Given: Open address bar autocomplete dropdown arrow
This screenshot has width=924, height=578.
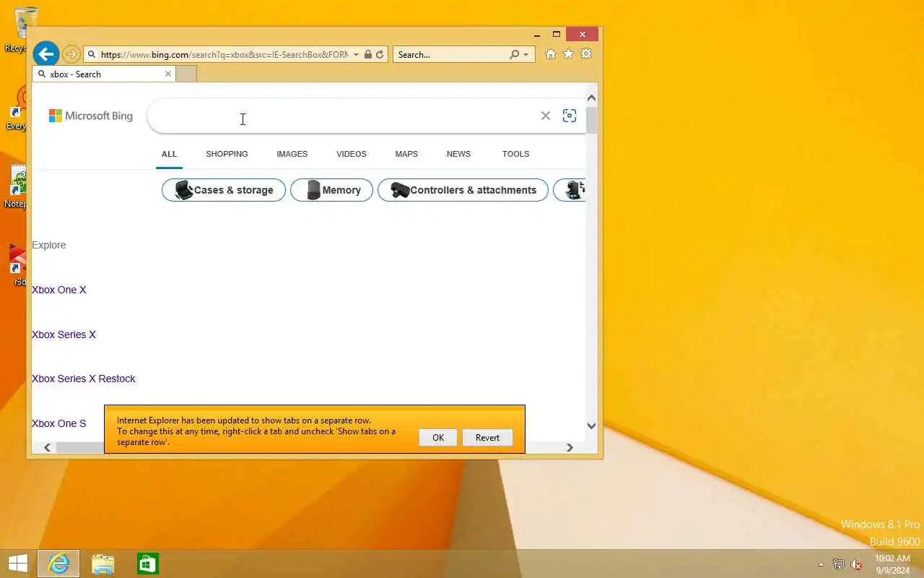Looking at the screenshot, I should 356,55.
